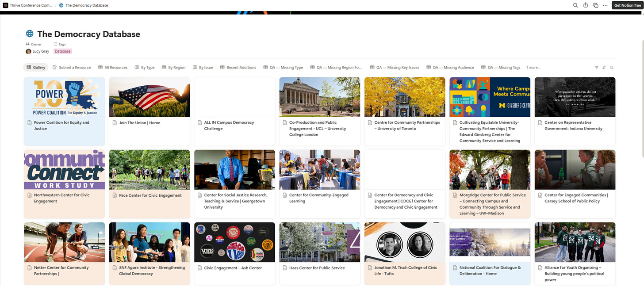The width and height of the screenshot is (644, 286).
Task: Open Center on Representative Government title
Action: point(573,126)
